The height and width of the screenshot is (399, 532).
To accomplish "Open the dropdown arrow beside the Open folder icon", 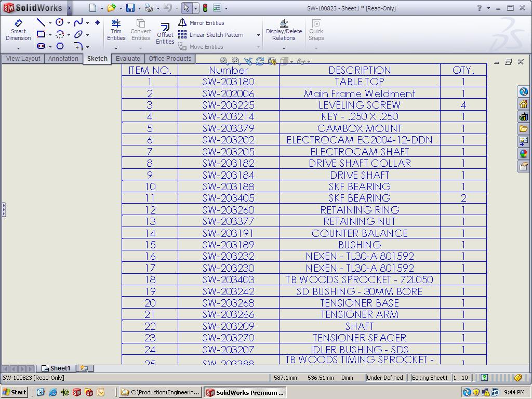I will [x=121, y=8].
